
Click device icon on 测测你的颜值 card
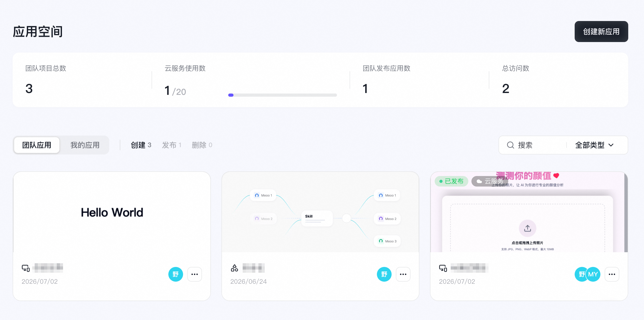tap(443, 268)
